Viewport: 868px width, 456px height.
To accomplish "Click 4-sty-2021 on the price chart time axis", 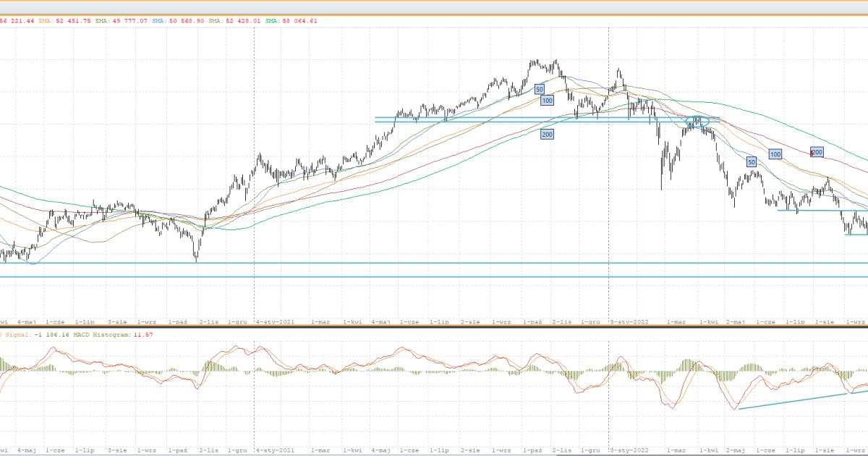I will click(274, 321).
